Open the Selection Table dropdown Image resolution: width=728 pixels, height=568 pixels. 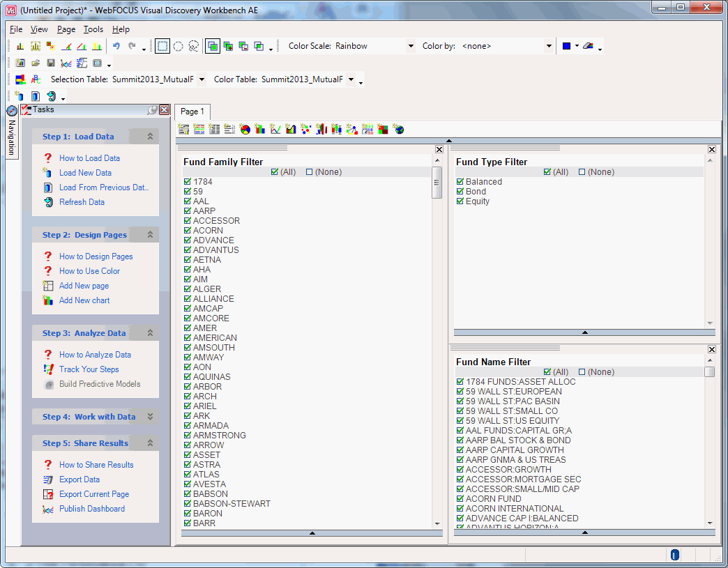(x=202, y=79)
